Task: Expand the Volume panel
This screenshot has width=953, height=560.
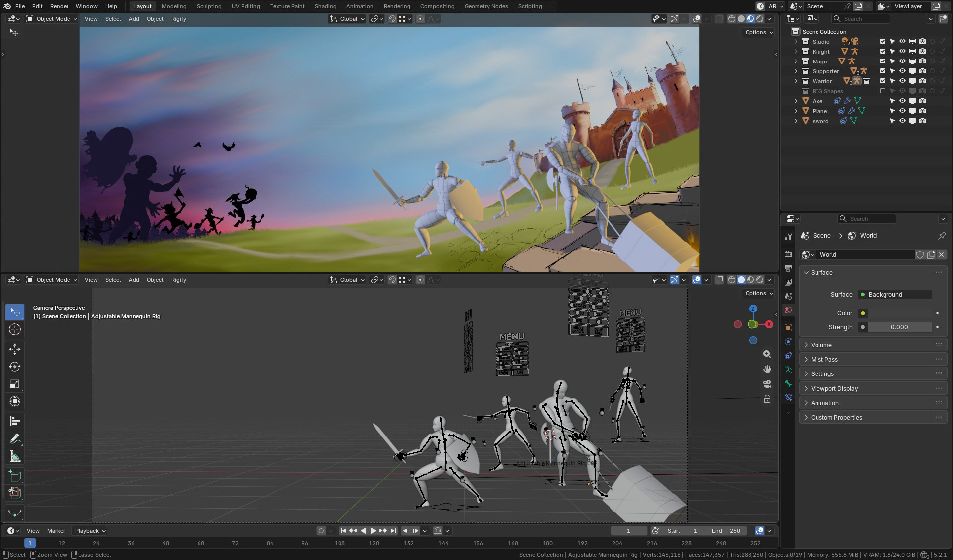Action: tap(873, 345)
